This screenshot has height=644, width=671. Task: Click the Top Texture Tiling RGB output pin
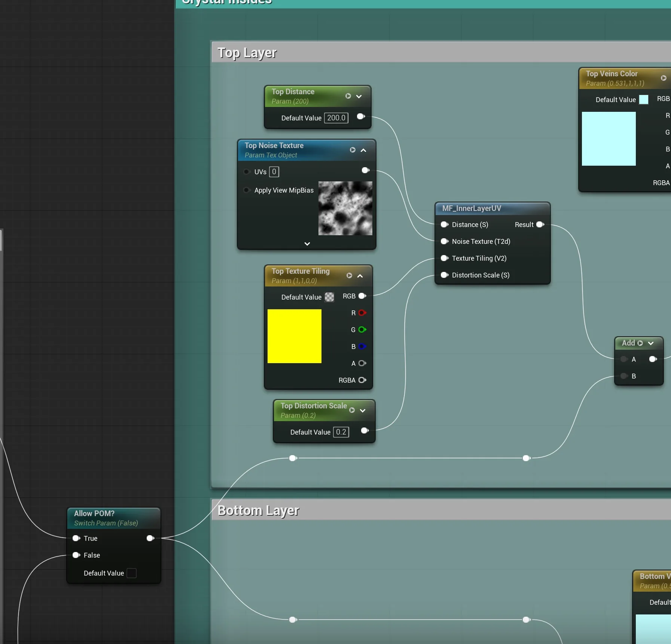(362, 296)
